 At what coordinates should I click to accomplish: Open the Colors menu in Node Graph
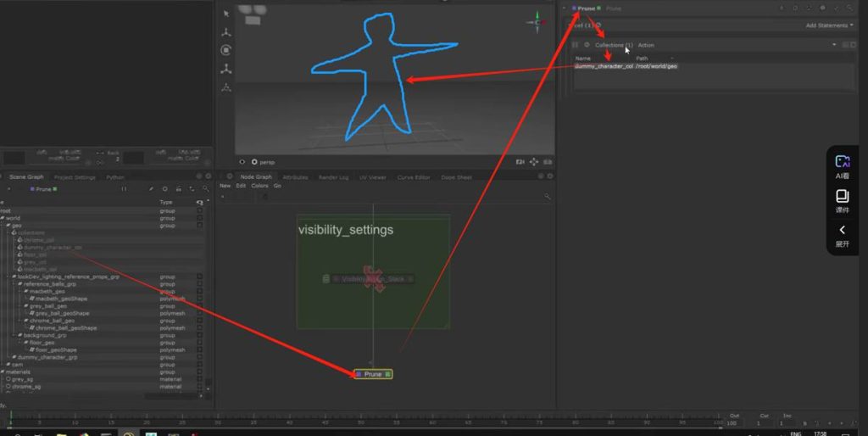(259, 185)
